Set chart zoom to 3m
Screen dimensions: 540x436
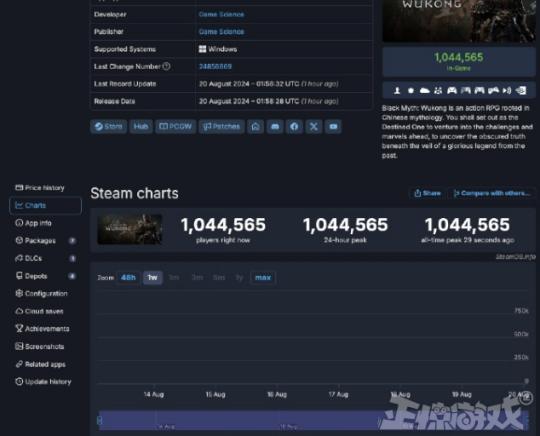[x=197, y=277]
